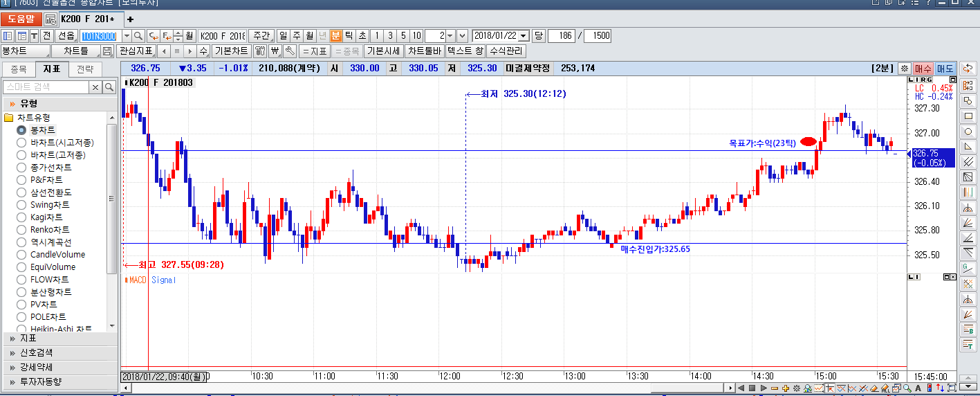Click the C linked-symbol arrow icon
This screenshot has height=396, width=980.
[154, 35]
